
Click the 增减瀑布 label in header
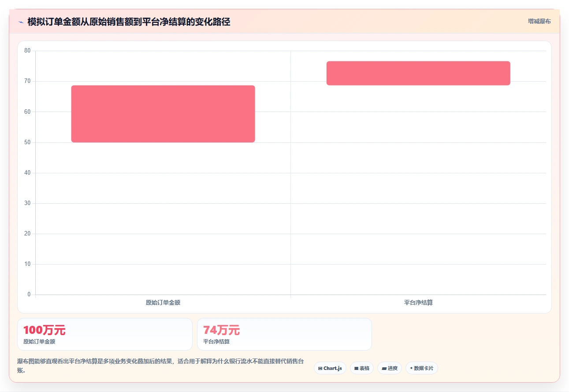[539, 21]
